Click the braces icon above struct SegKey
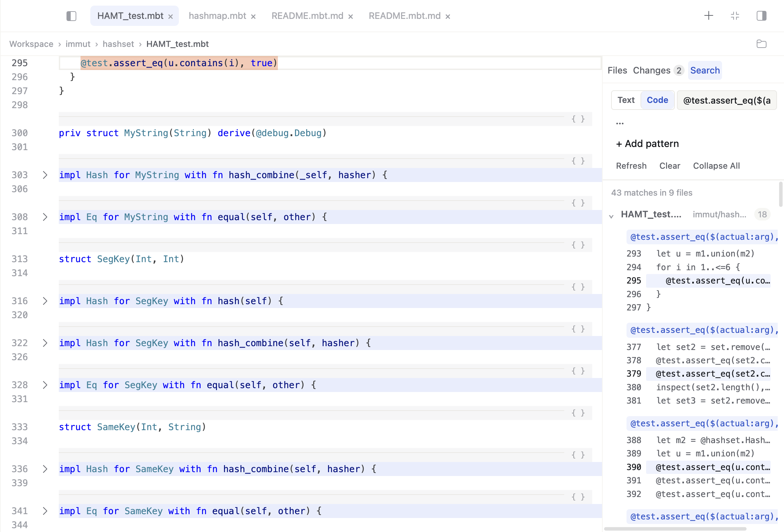 [578, 245]
